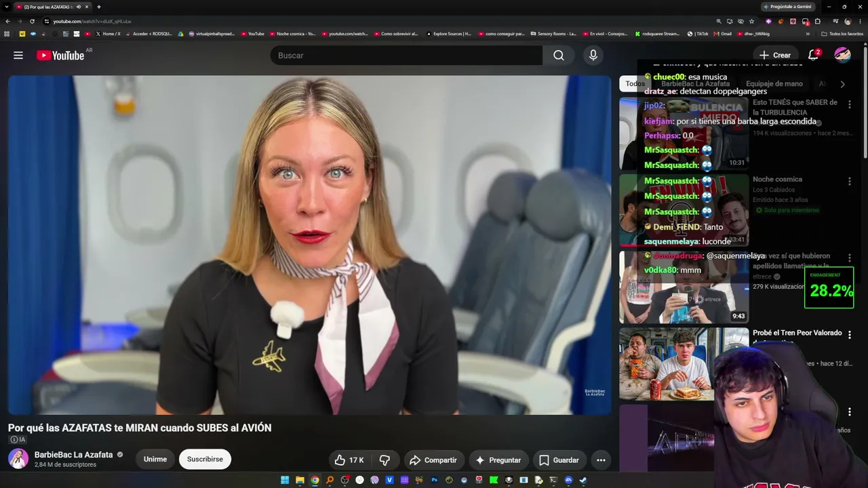868x488 pixels.
Task: Start voice search with the microphone
Action: (x=593, y=56)
